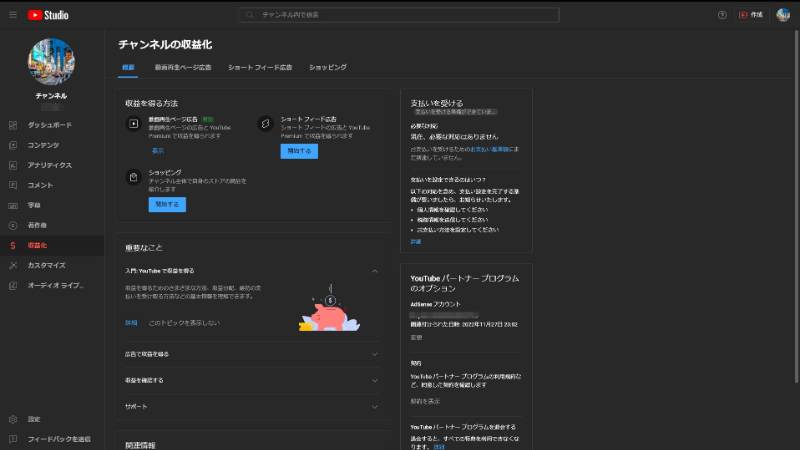Click 変更 under AdSense アカウント
This screenshot has width=800, height=450.
416,338
